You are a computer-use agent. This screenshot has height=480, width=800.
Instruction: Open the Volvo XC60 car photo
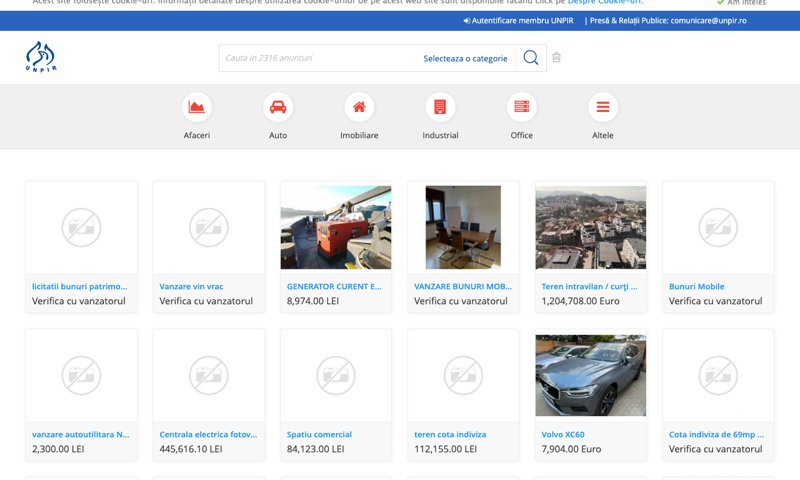[x=590, y=375]
